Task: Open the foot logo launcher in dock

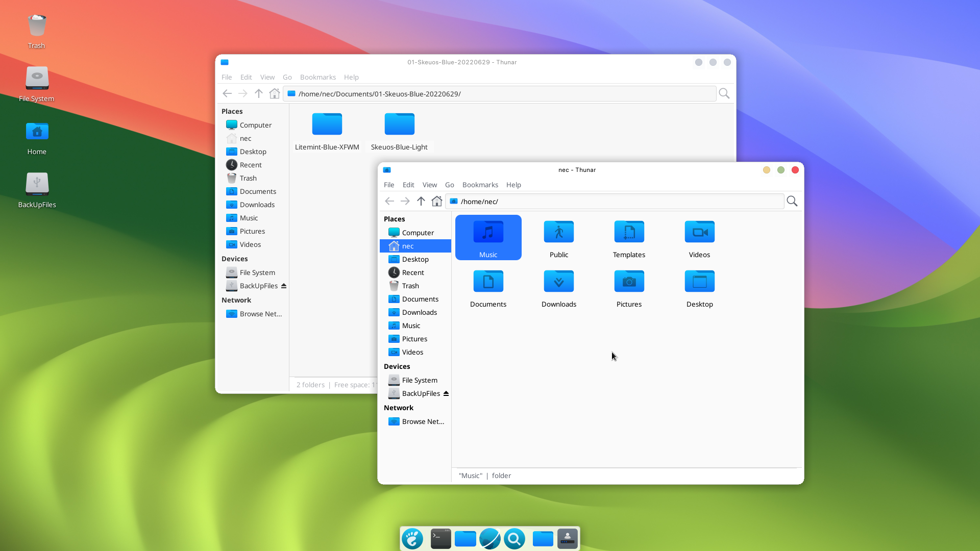Action: pyautogui.click(x=412, y=539)
